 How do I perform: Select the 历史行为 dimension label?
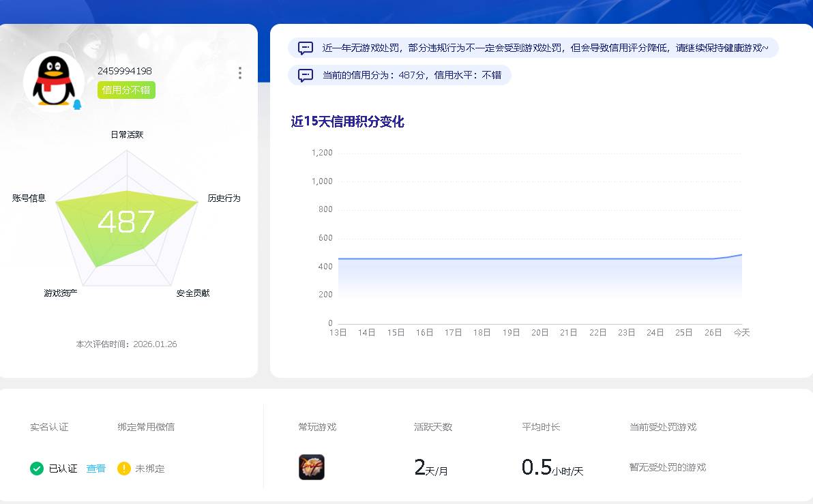(x=225, y=198)
